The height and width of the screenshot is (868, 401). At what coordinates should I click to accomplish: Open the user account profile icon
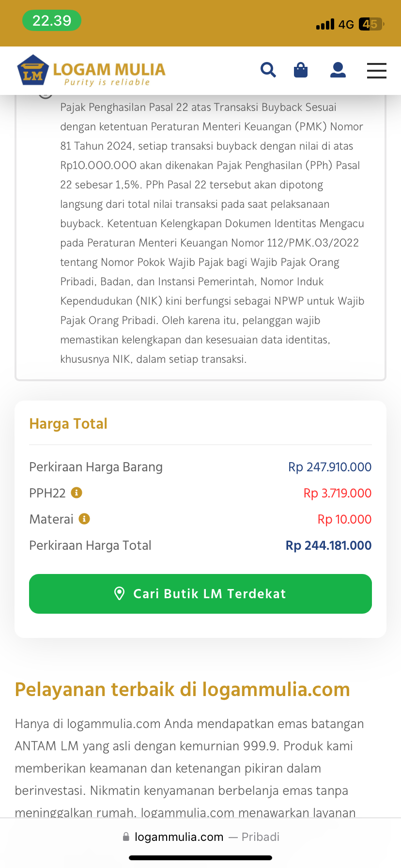click(x=338, y=70)
